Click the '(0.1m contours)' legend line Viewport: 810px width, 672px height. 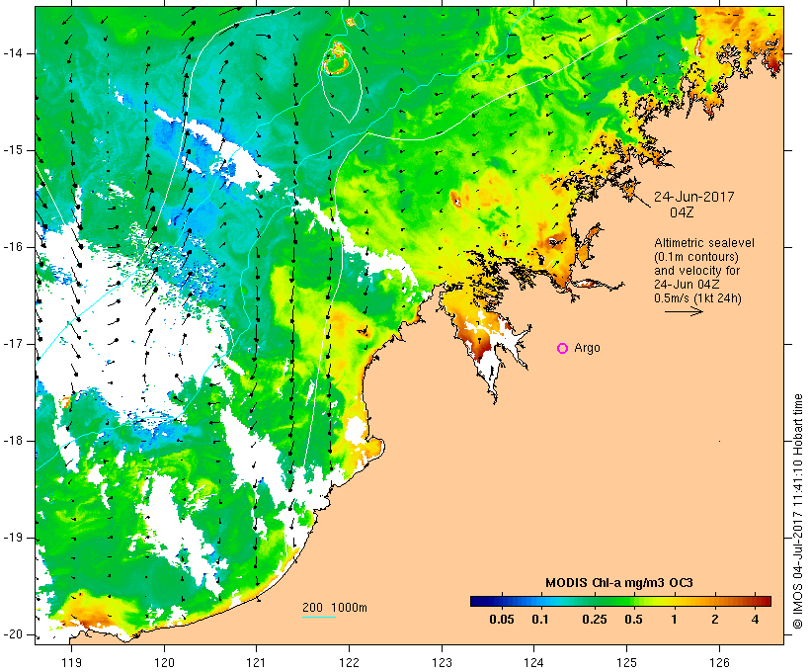pyautogui.click(x=695, y=256)
